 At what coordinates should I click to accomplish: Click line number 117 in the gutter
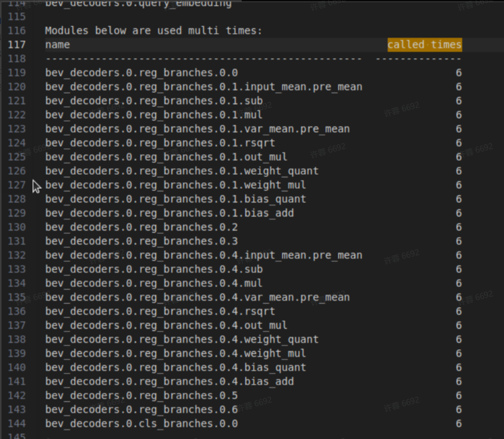click(17, 45)
